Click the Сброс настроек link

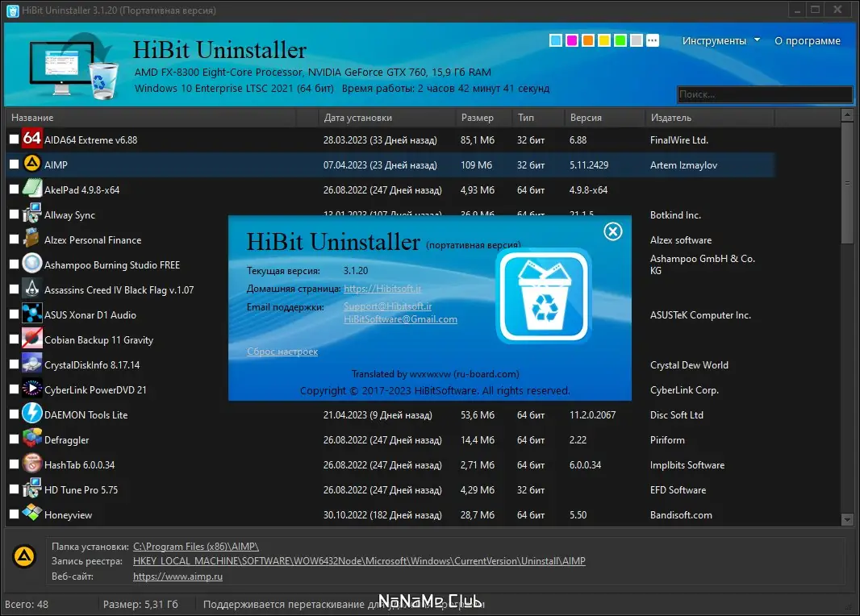pyautogui.click(x=282, y=352)
